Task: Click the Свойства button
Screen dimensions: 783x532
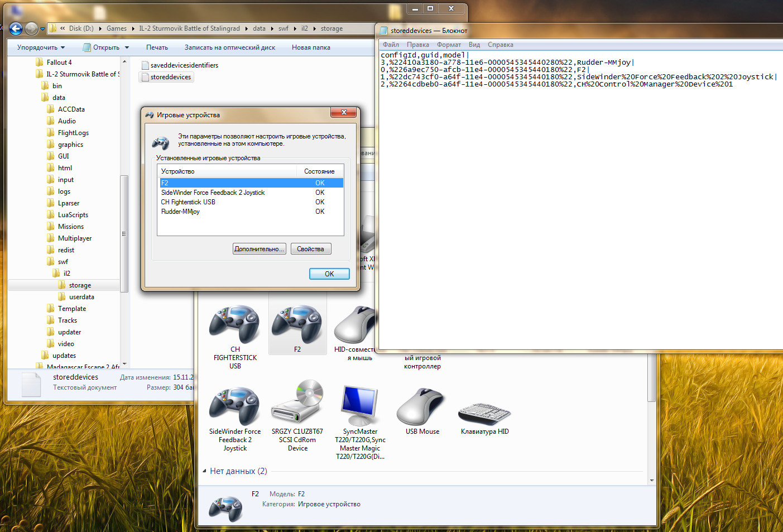Action: click(311, 249)
